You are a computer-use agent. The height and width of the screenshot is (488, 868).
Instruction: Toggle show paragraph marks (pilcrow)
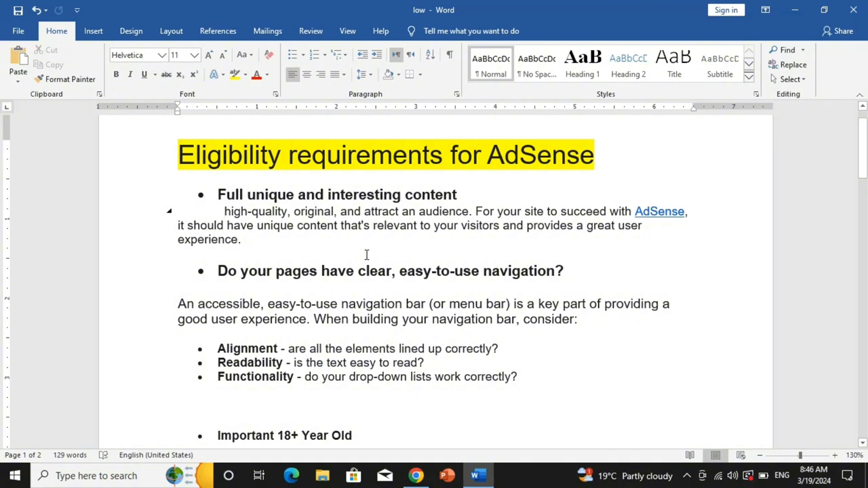point(449,55)
